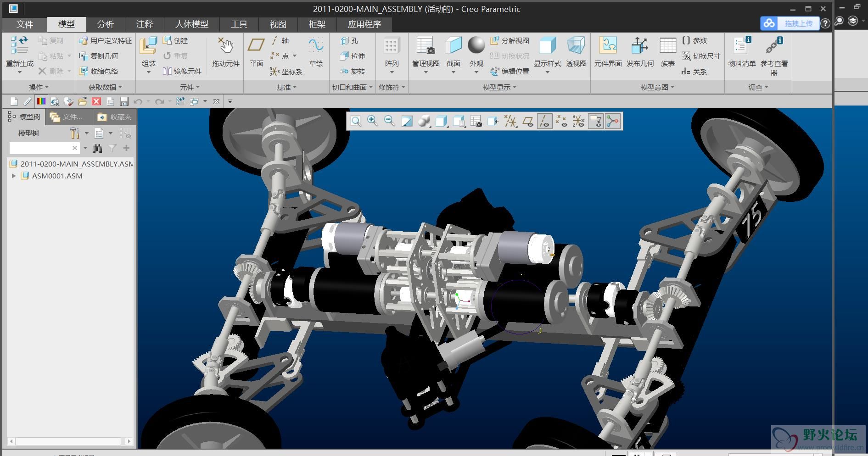Click the 重新生成 (Regenerate) icon
868x456 pixels.
(19, 45)
